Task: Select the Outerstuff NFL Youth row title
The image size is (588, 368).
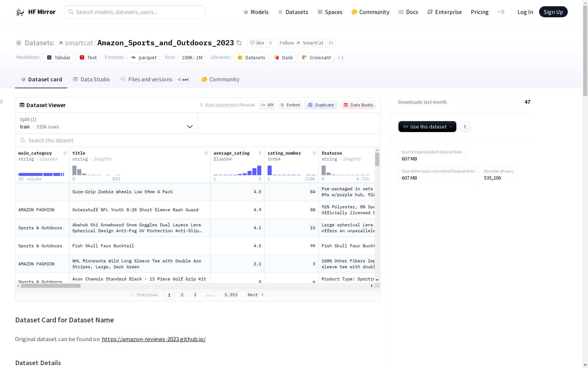Action: click(140, 210)
